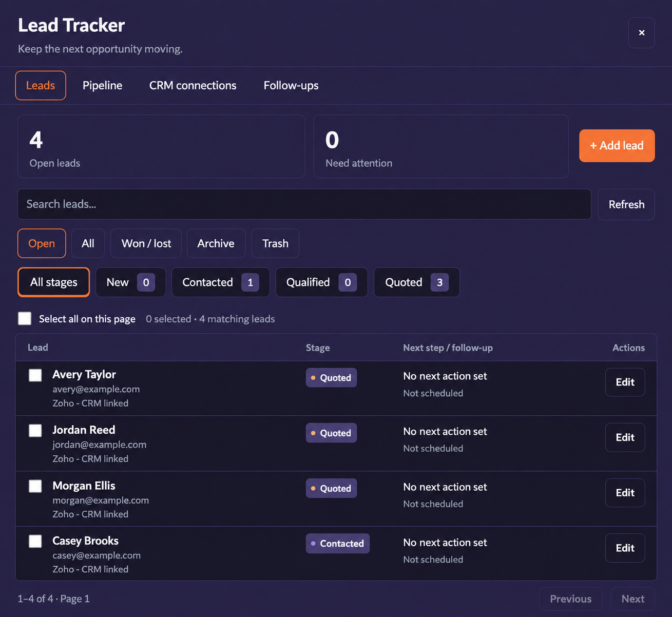Click Avery Taylor's Quoted stage badge
This screenshot has height=617, width=672.
click(x=331, y=378)
